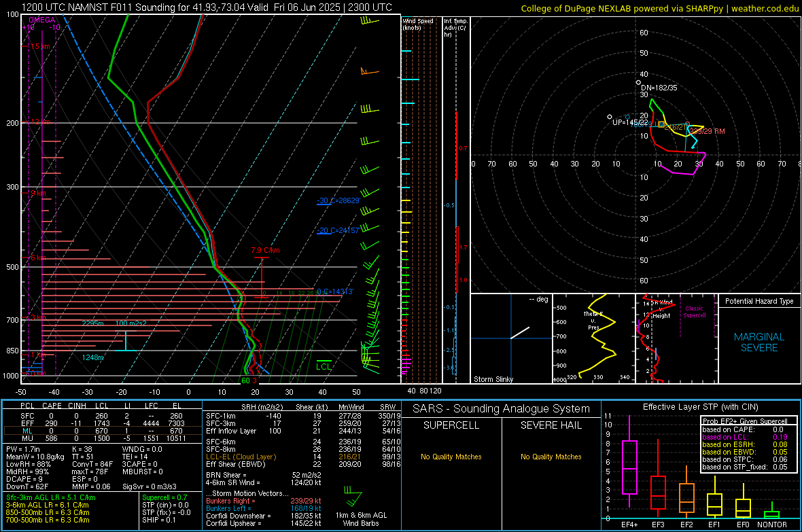Click the OMEGA label on skew-T

pyautogui.click(x=41, y=20)
